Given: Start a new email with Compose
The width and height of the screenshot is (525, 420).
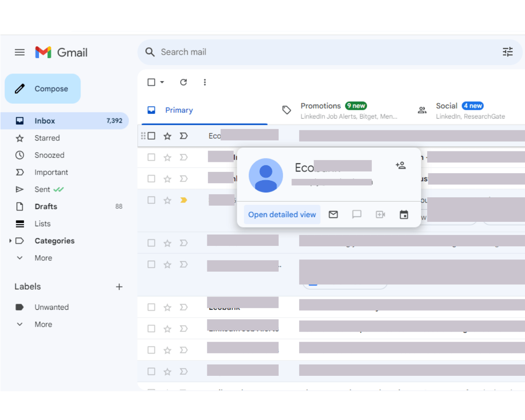Looking at the screenshot, I should [x=43, y=89].
